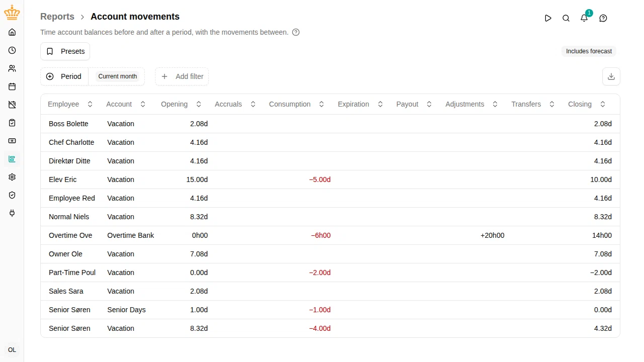Click the question-mark info icon beside the description
The image size is (644, 362).
tap(296, 32)
